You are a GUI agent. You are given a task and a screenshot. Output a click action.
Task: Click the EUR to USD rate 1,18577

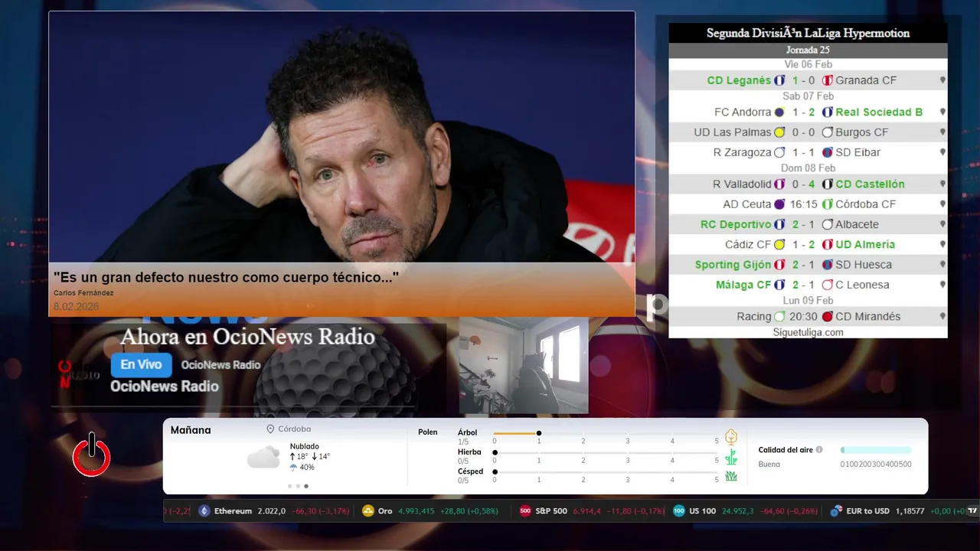910,511
